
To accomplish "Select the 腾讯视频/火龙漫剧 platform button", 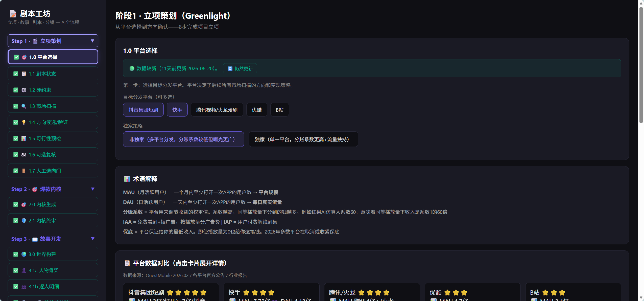I will [x=217, y=110].
